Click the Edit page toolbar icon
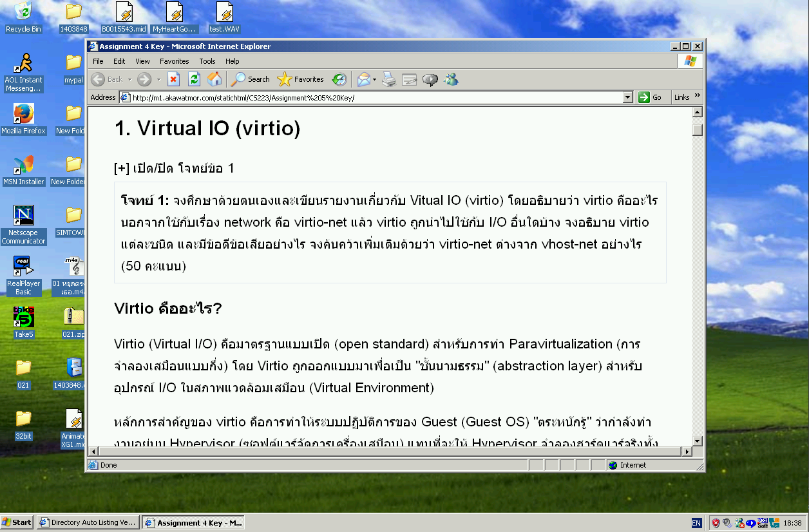Image resolution: width=809 pixels, height=532 pixels. [x=409, y=79]
